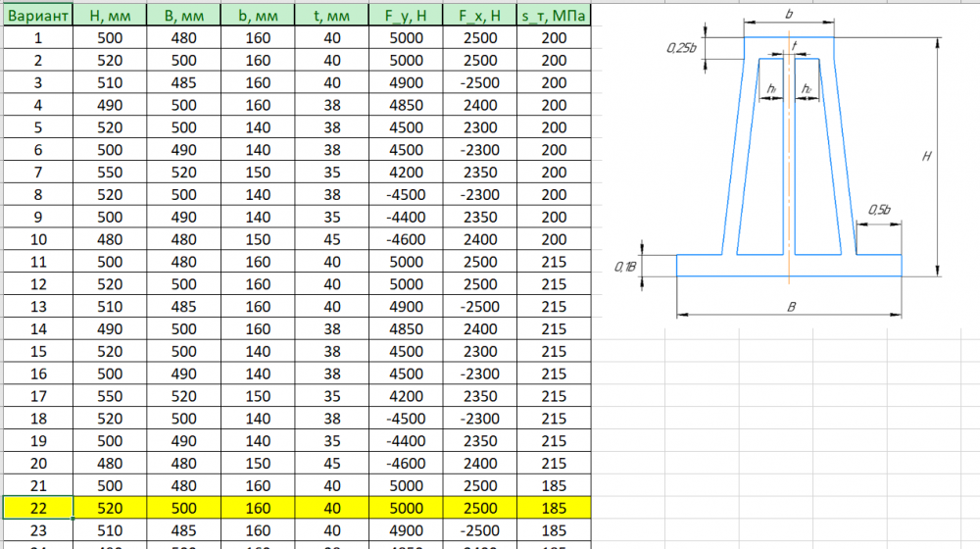The image size is (980, 549).
Task: Click b value 140 in variant 5 row
Action: click(258, 127)
